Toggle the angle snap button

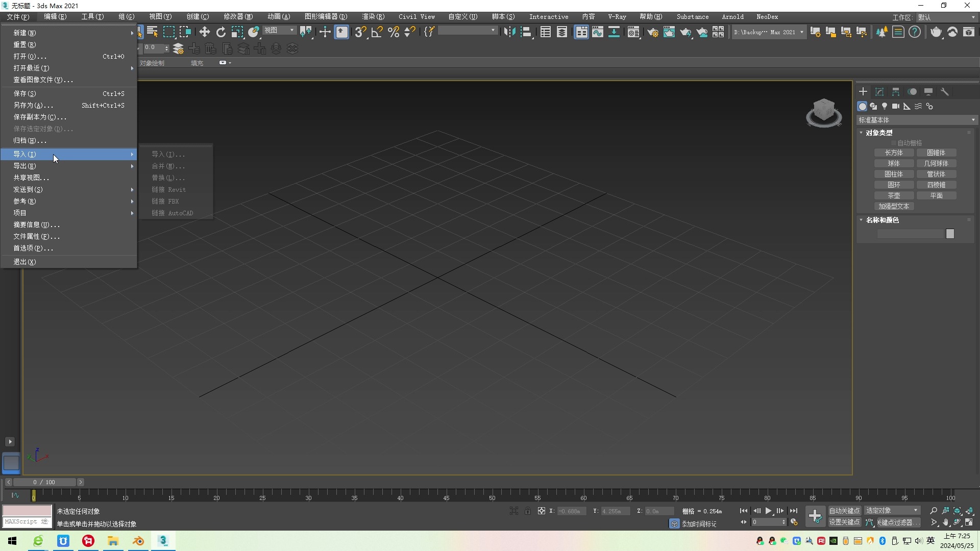pos(377,32)
